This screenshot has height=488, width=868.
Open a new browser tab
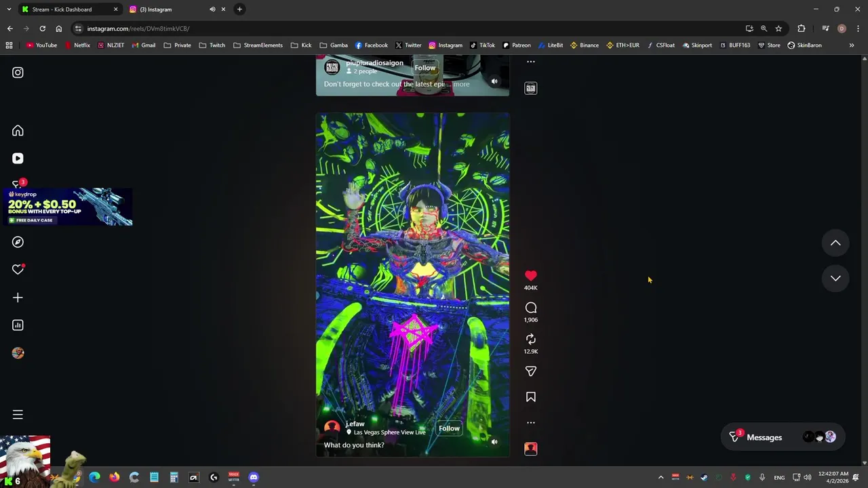tap(239, 9)
